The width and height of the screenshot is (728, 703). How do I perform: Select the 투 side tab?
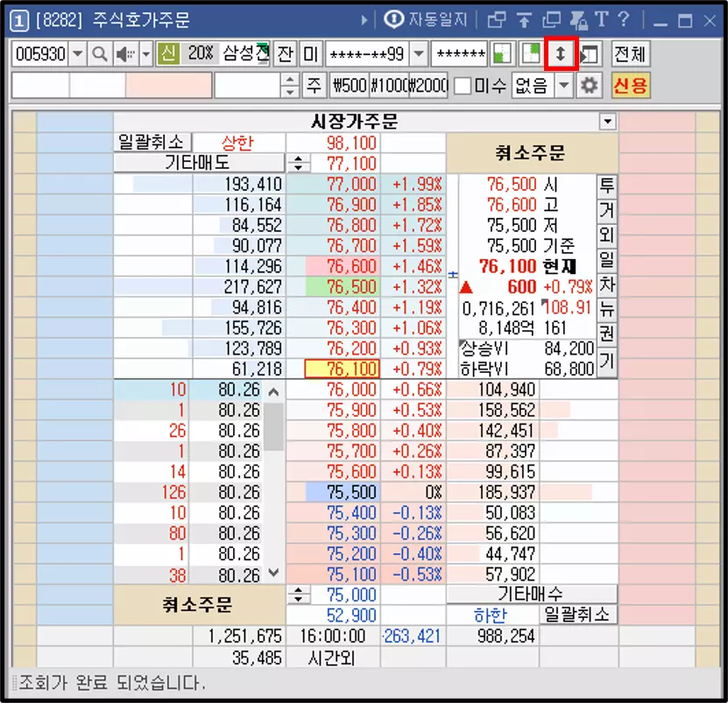point(607,186)
